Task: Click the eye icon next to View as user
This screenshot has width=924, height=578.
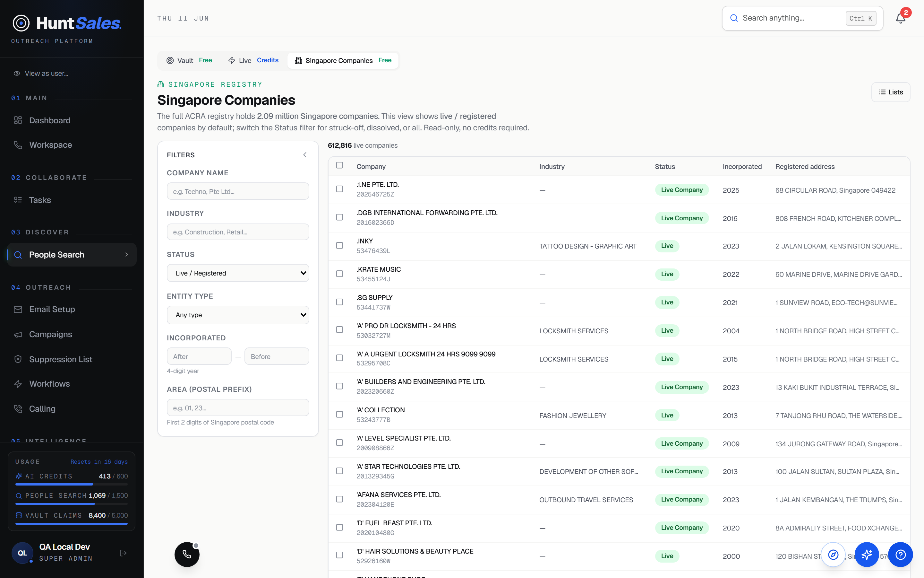Action: pos(17,74)
